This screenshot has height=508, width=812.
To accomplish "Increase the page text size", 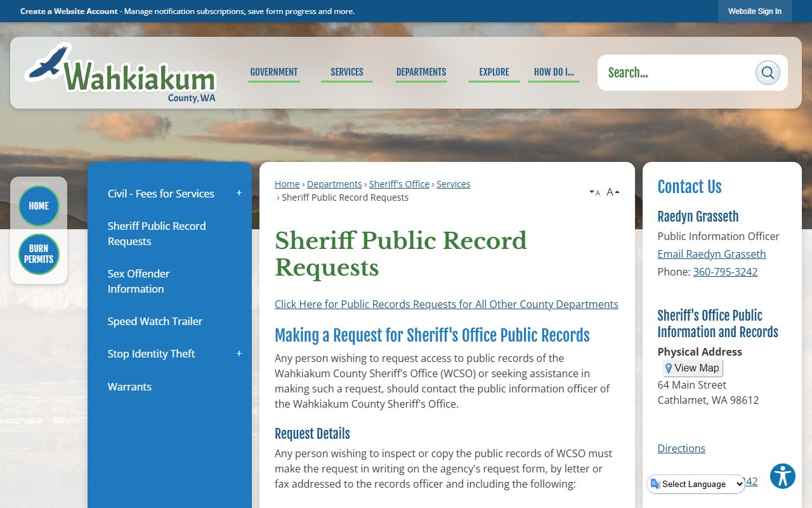I will 613,192.
